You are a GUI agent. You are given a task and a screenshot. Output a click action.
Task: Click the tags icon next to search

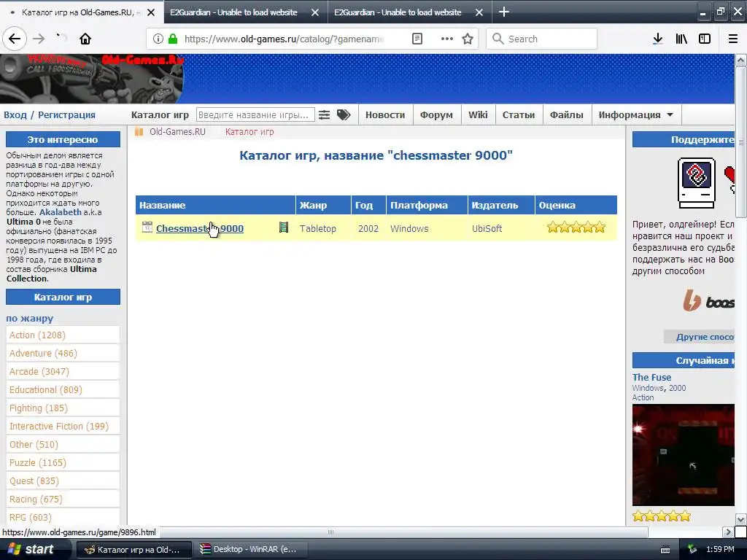tap(344, 114)
